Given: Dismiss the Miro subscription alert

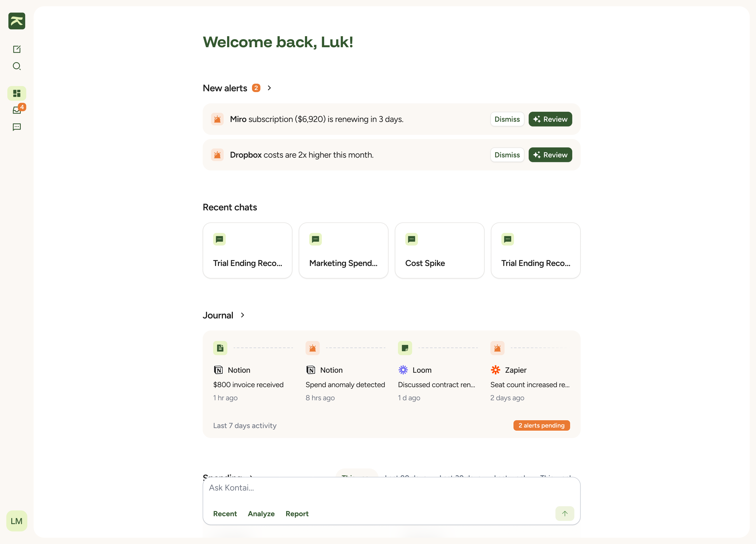Looking at the screenshot, I should pos(507,119).
